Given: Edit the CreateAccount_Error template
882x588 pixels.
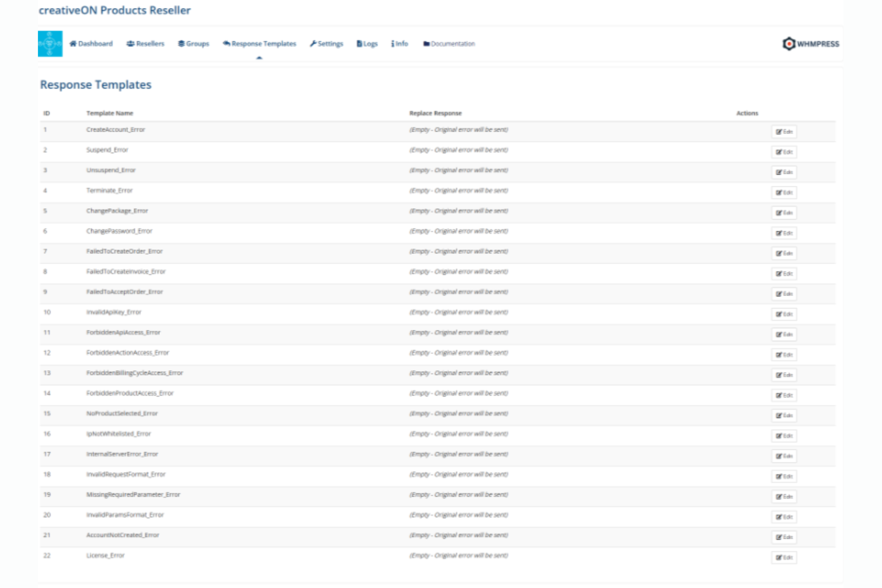Looking at the screenshot, I should tap(784, 132).
